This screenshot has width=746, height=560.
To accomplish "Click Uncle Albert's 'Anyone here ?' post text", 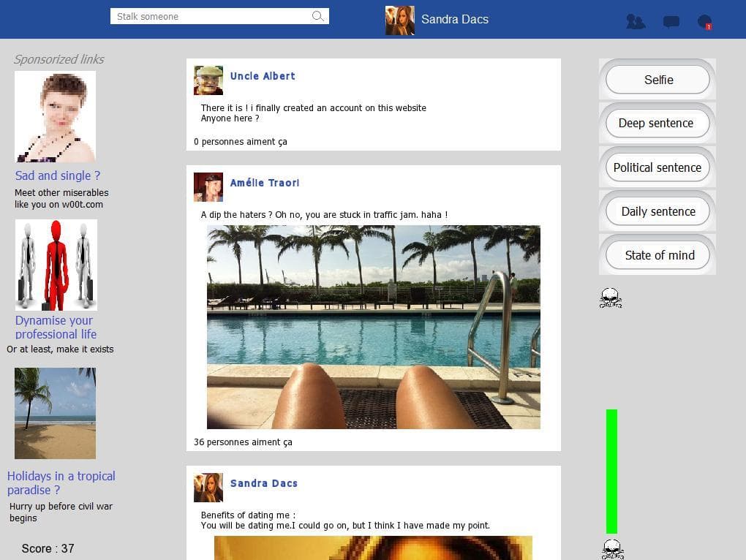I will (x=230, y=118).
